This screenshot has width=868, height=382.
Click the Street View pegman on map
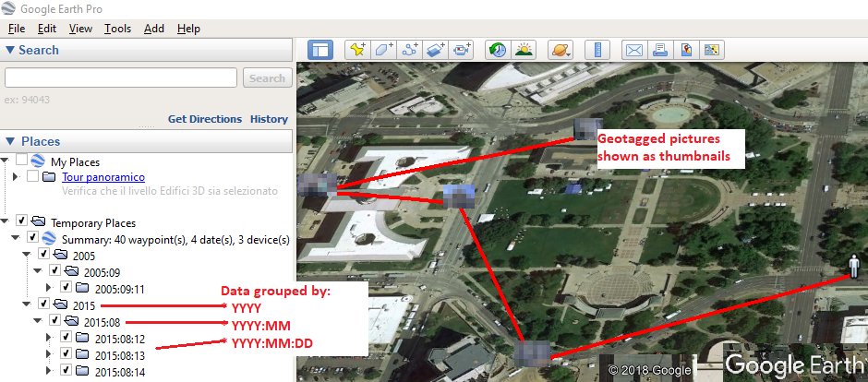(856, 269)
